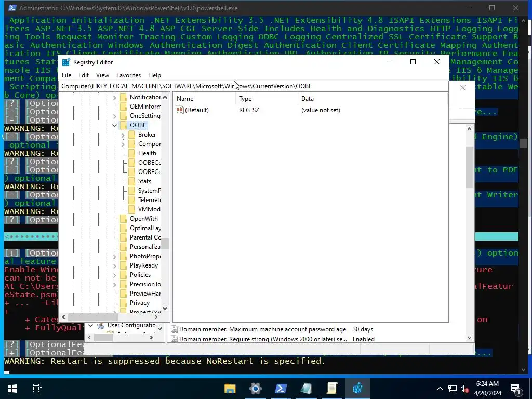Show hidden system tray icons
Viewport: 532px width, 399px height.
(x=440, y=389)
